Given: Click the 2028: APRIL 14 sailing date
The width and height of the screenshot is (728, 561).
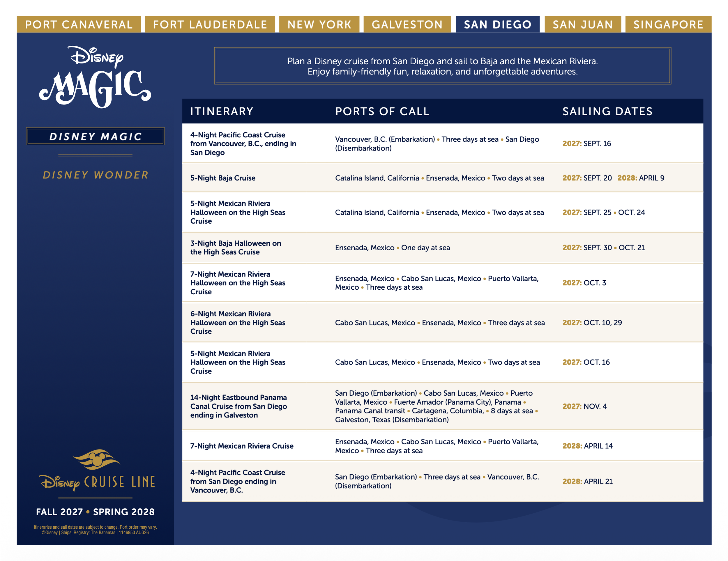Looking at the screenshot, I should (x=587, y=446).
